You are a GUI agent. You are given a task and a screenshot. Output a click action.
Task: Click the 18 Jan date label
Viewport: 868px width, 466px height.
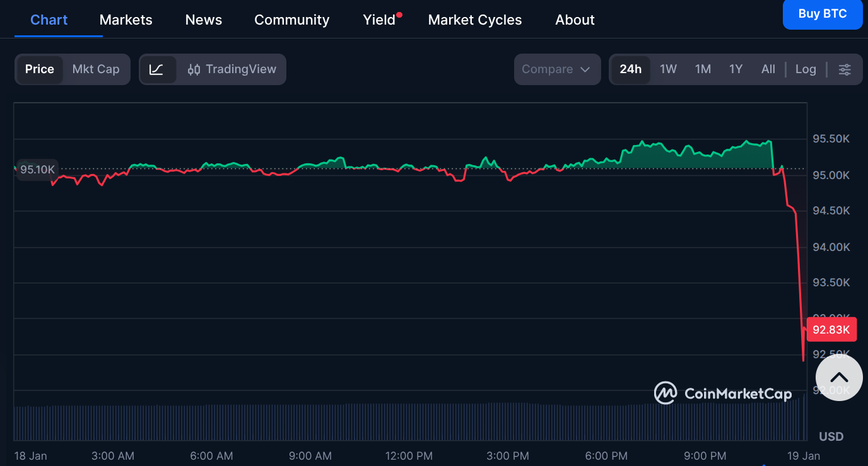pyautogui.click(x=30, y=456)
